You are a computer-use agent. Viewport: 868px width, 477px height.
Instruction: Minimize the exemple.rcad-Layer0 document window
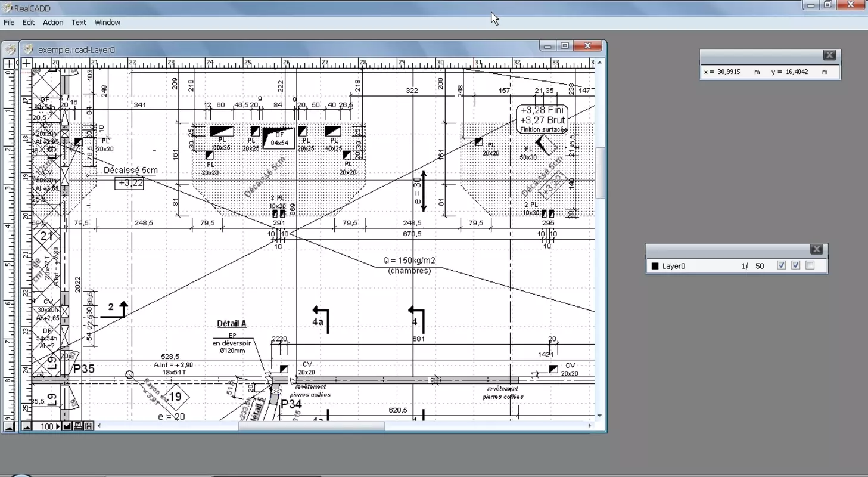coord(548,46)
